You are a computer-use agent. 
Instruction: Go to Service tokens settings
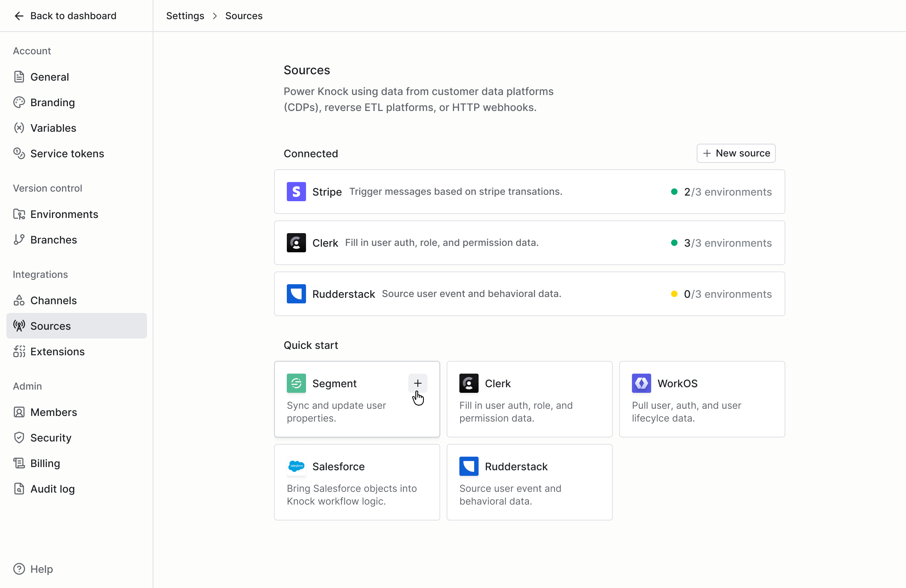(x=67, y=154)
